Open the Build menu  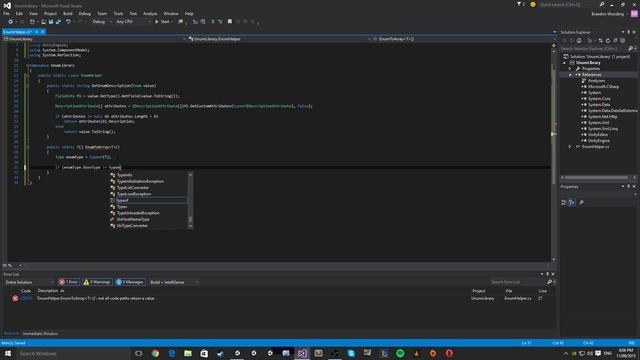(68, 13)
